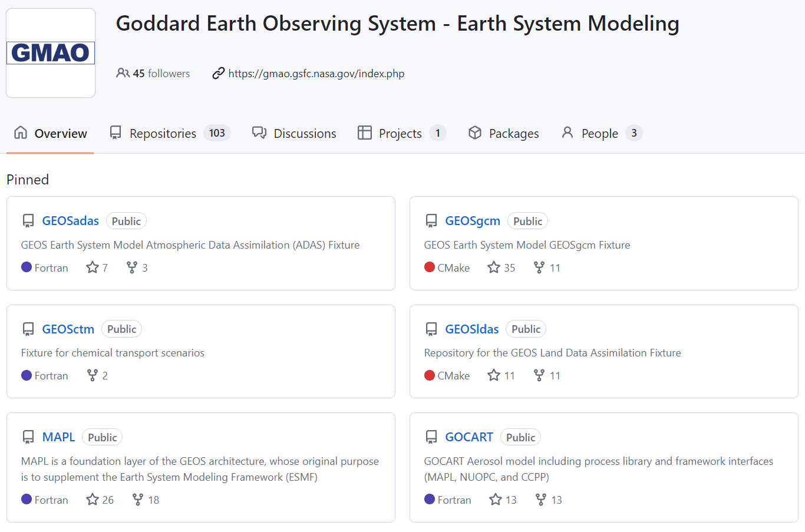Click the repo icon beside GEOSctm
Viewport: 805px width, 532px height.
click(28, 329)
